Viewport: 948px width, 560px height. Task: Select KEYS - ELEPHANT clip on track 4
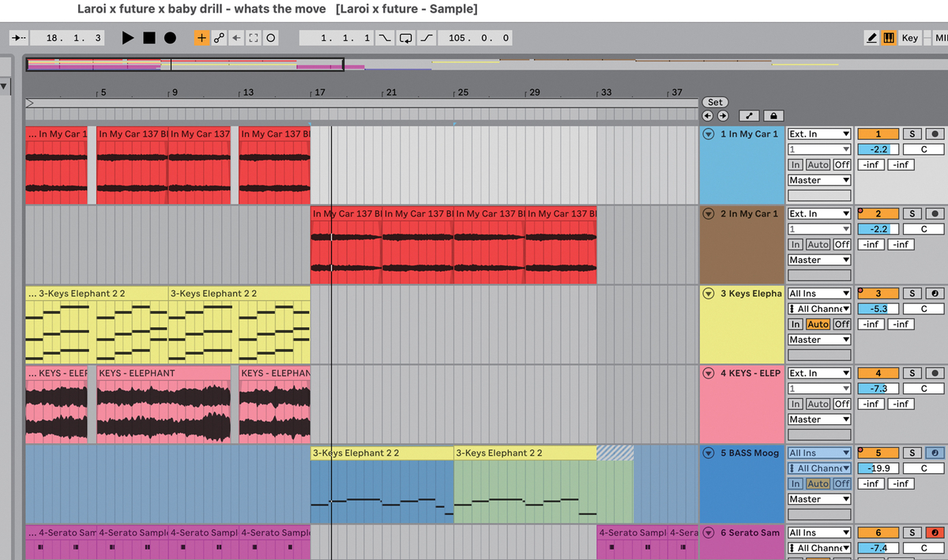pyautogui.click(x=164, y=404)
